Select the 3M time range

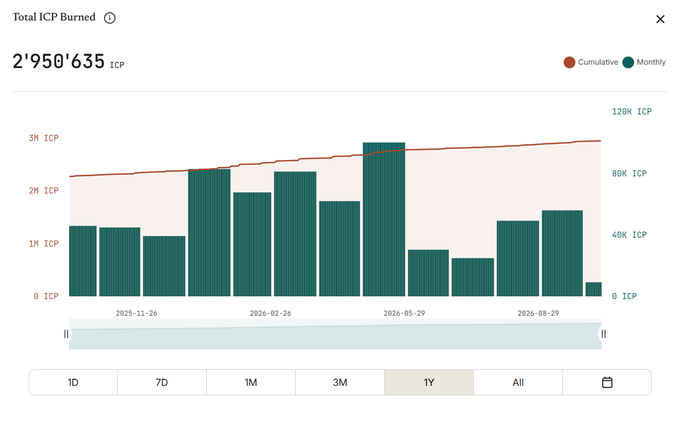click(340, 382)
